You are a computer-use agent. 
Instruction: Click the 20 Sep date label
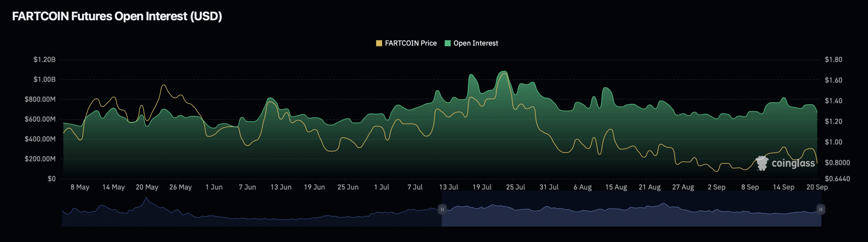(817, 187)
